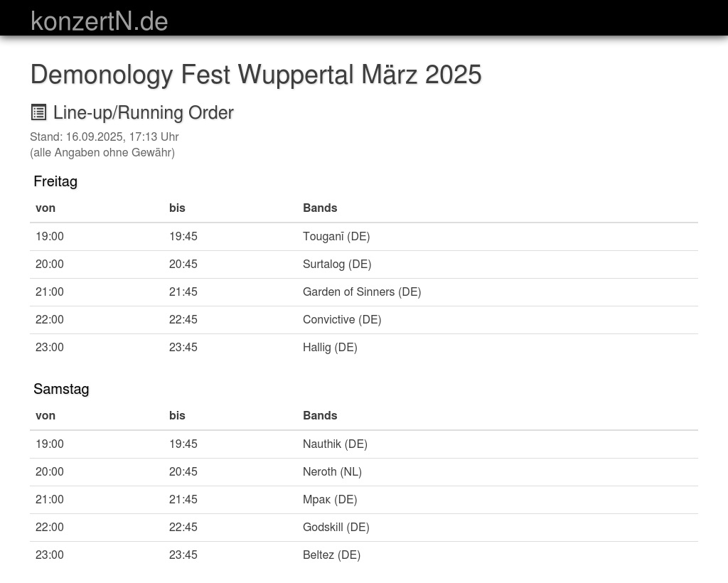
Task: Click the von column header under Samstag
Action: pos(45,416)
